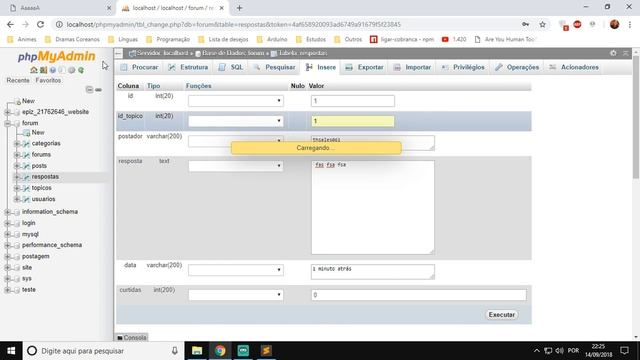This screenshot has width=640, height=360.
Task: Expand epiz_21762646_website database
Action: pos(7,112)
